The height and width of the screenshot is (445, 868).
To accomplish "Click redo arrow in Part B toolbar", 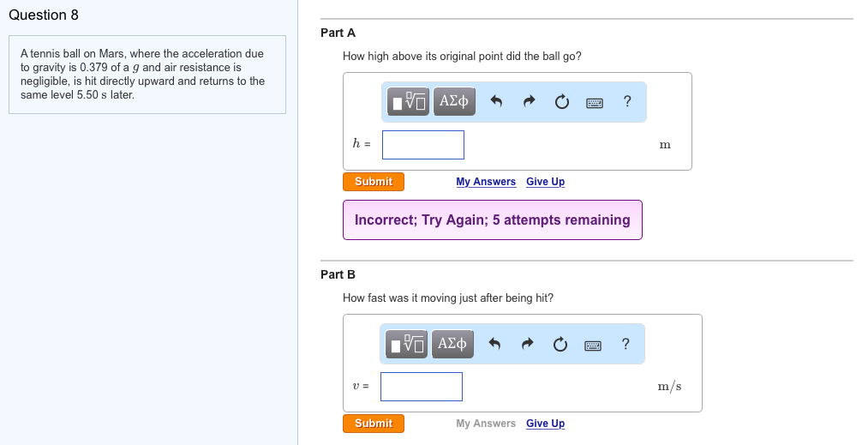I will tap(528, 344).
